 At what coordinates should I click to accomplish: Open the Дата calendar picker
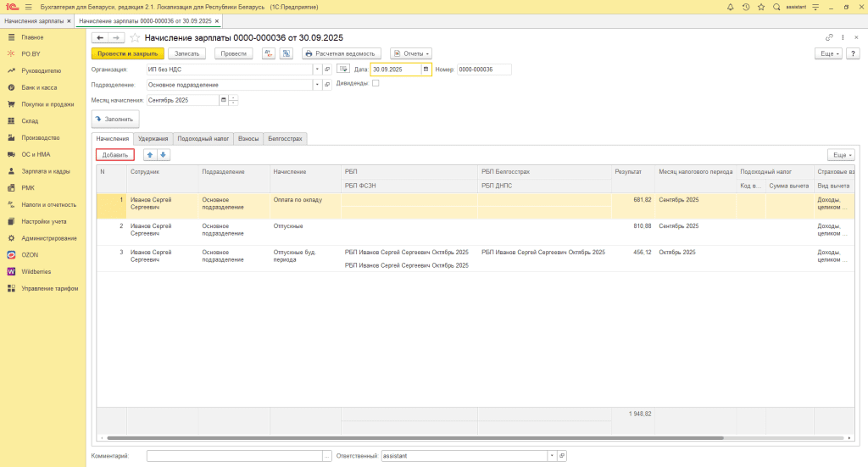[x=427, y=69]
